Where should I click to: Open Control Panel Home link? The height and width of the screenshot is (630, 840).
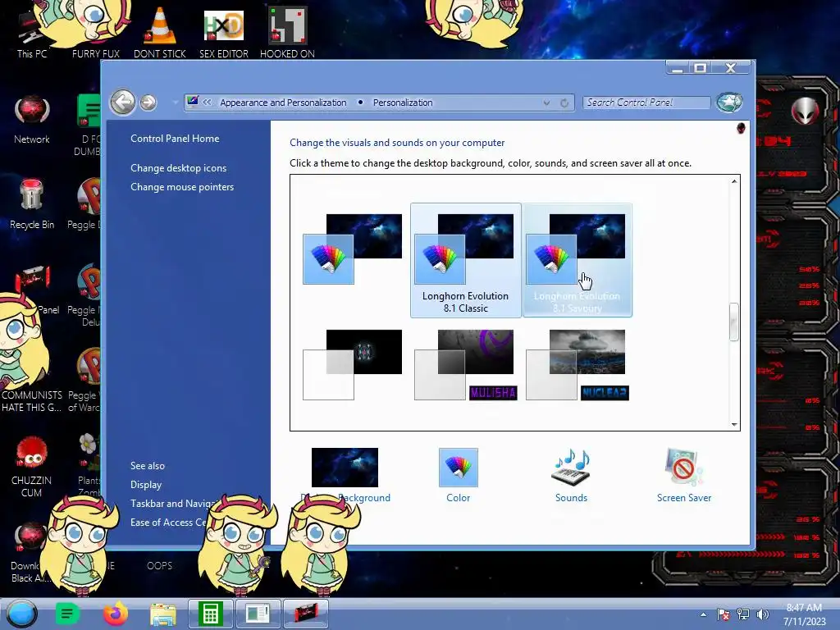(175, 138)
